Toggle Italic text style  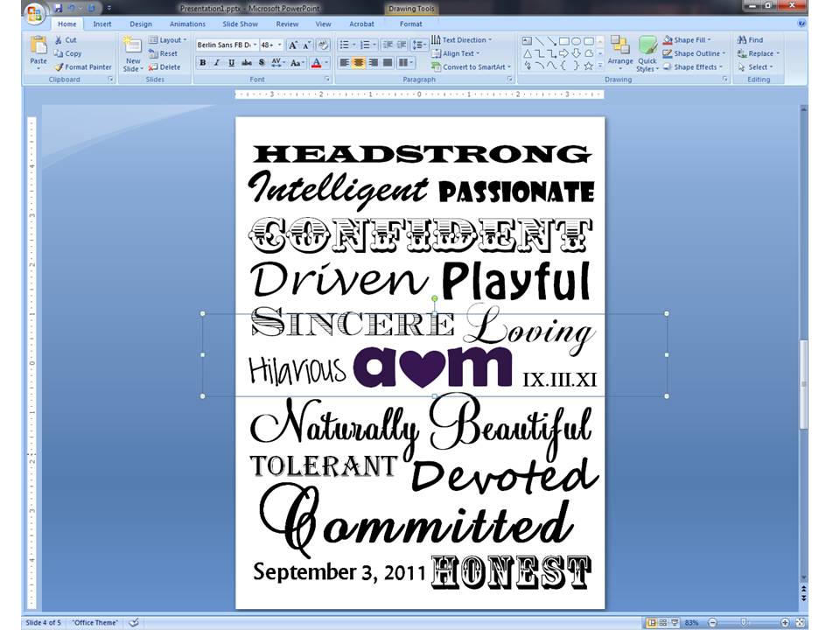(217, 63)
